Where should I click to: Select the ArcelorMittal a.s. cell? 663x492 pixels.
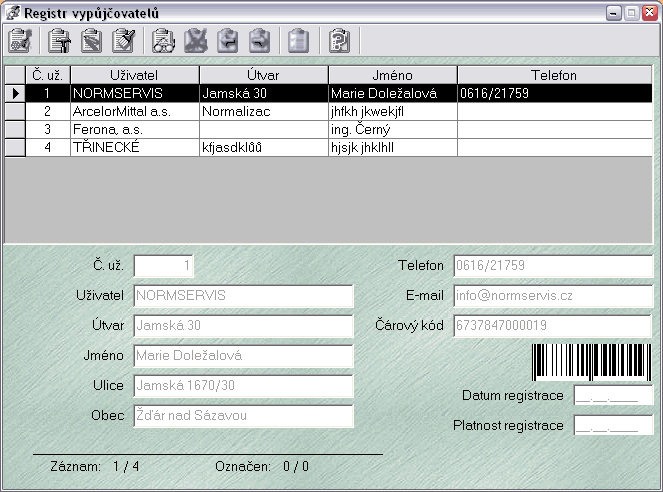click(134, 112)
